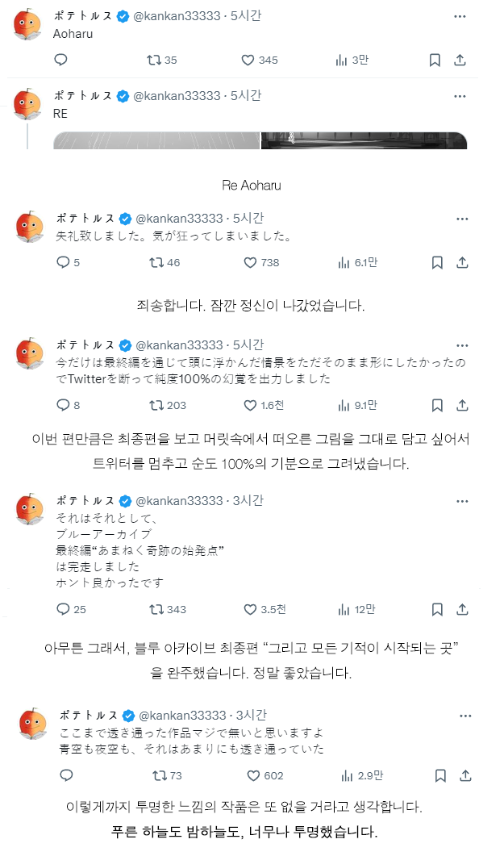
Task: Bookmark the Aoharu tweet
Action: [x=435, y=60]
